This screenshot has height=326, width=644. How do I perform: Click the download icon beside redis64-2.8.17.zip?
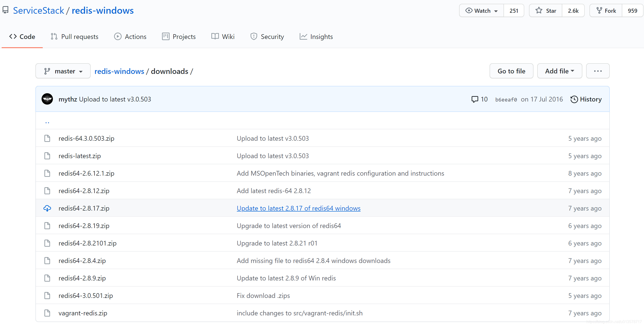tap(47, 208)
